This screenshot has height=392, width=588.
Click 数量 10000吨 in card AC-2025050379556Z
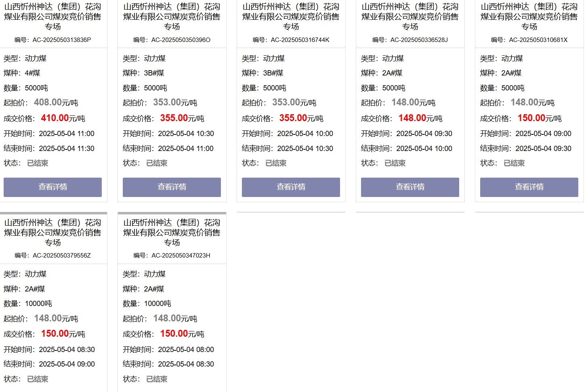point(28,304)
